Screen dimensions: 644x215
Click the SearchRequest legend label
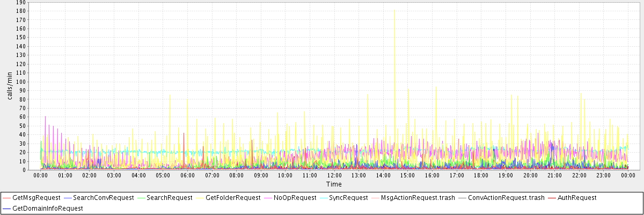[169, 198]
